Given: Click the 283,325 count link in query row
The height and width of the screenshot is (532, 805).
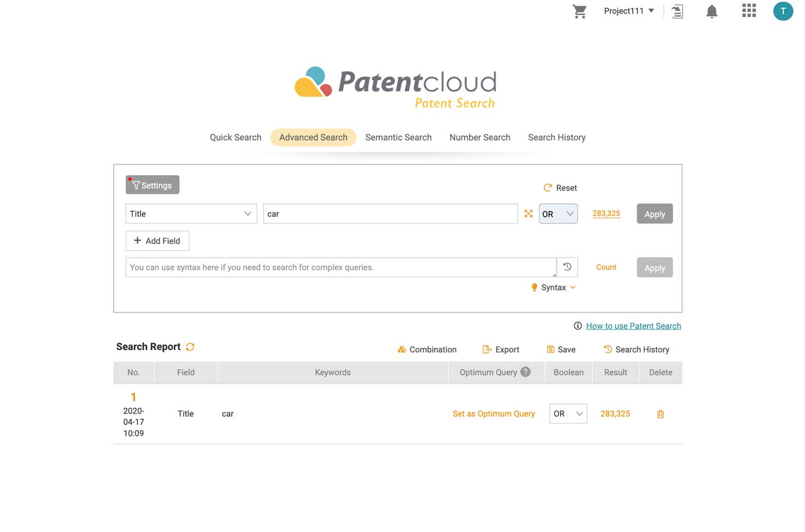Looking at the screenshot, I should (x=606, y=213).
